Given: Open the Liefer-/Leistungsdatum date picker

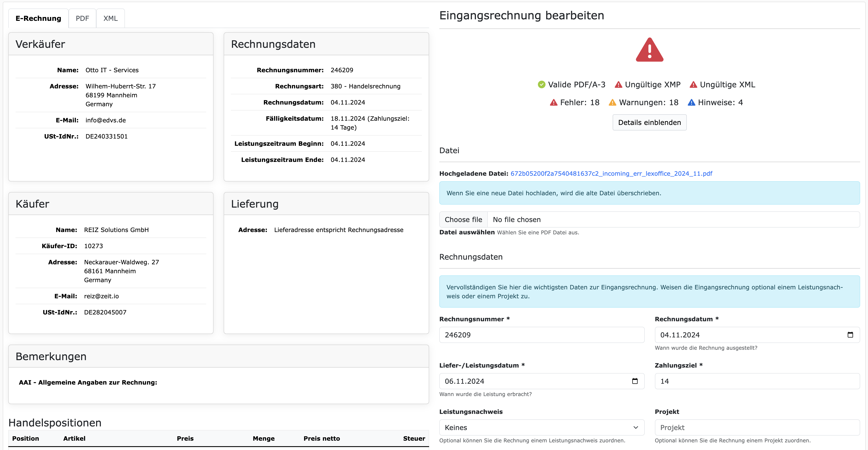Looking at the screenshot, I should 635,381.
